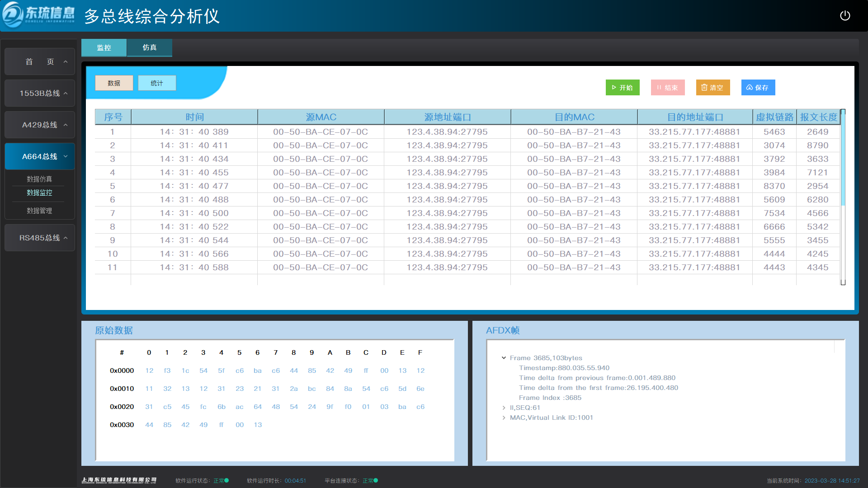Viewport: 868px width, 488px height.
Task: Collapse the A664总线 sidebar section
Action: pyautogui.click(x=40, y=156)
